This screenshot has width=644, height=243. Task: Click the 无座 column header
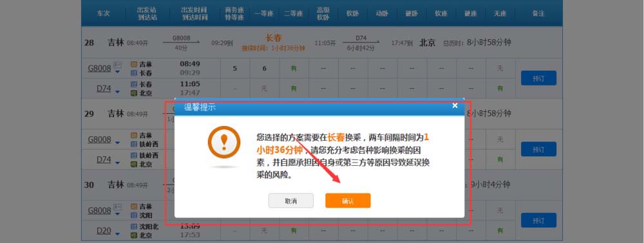500,14
